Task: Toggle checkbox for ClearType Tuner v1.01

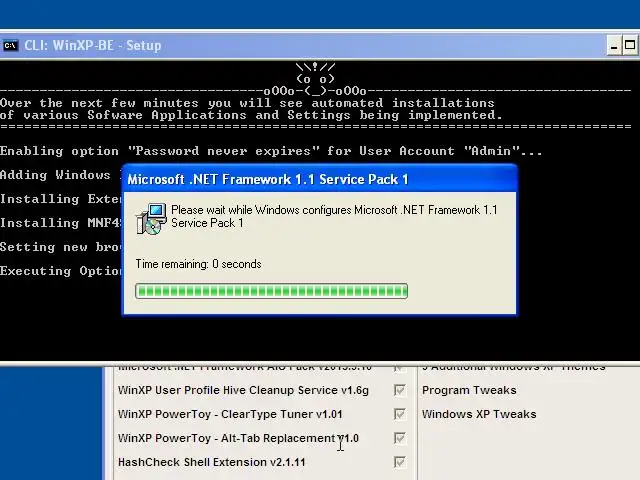Action: 400,414
